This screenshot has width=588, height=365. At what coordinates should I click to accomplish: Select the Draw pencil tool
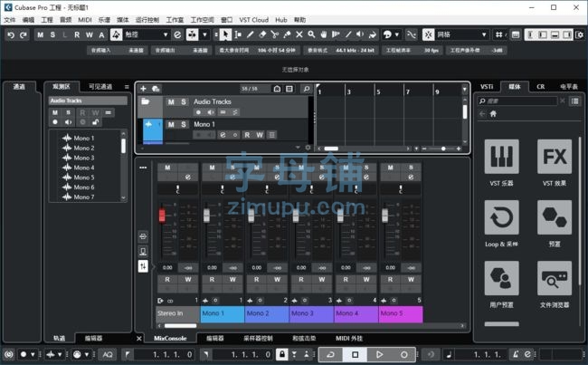click(250, 35)
